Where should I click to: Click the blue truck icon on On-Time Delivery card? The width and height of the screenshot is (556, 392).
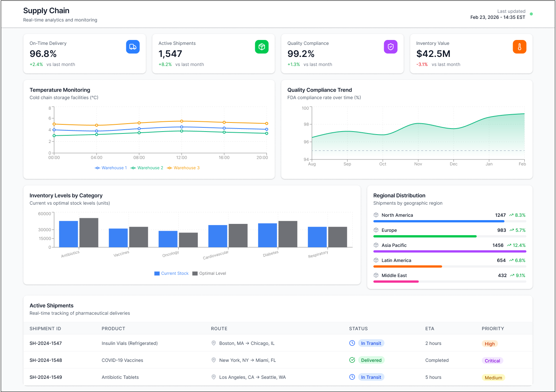pos(133,47)
